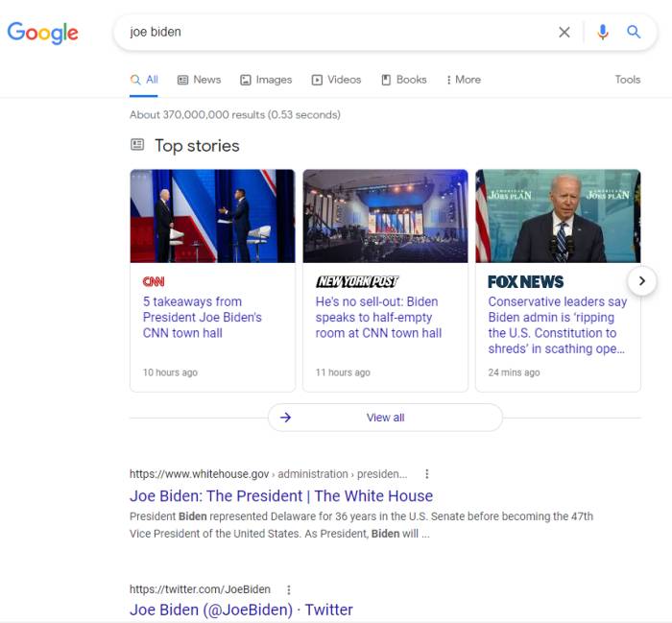
Task: Click the '10 hours ago' timestamp
Action: click(x=170, y=372)
